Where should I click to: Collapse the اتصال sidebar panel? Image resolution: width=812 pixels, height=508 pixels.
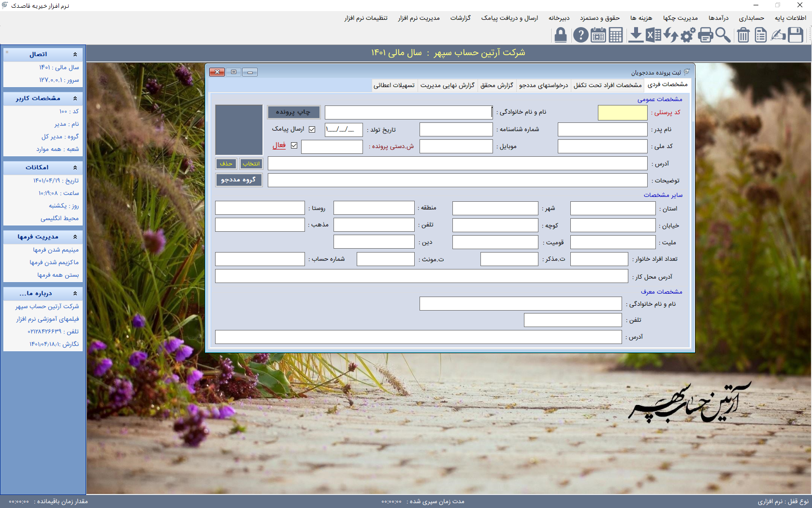pyautogui.click(x=75, y=54)
